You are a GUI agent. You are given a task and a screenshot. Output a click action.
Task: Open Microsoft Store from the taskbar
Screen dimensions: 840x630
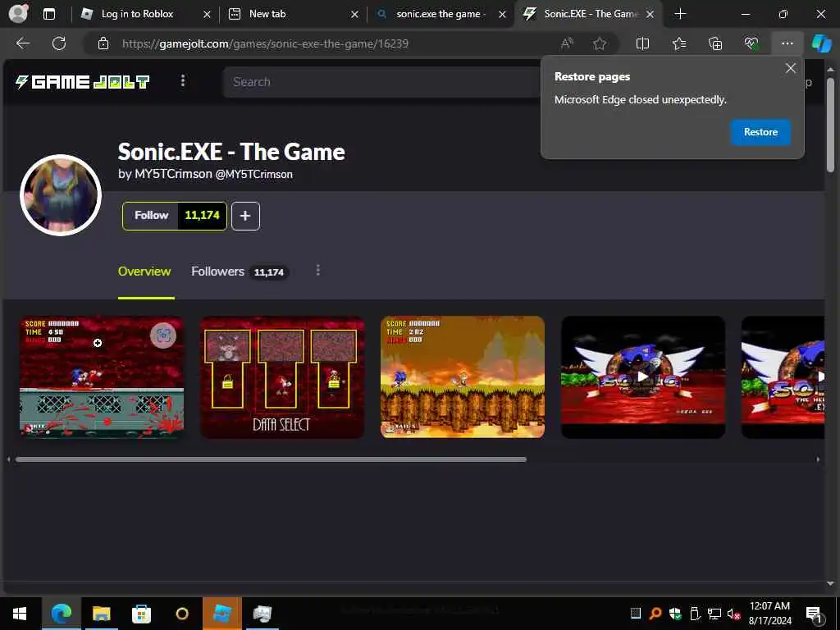pyautogui.click(x=141, y=614)
